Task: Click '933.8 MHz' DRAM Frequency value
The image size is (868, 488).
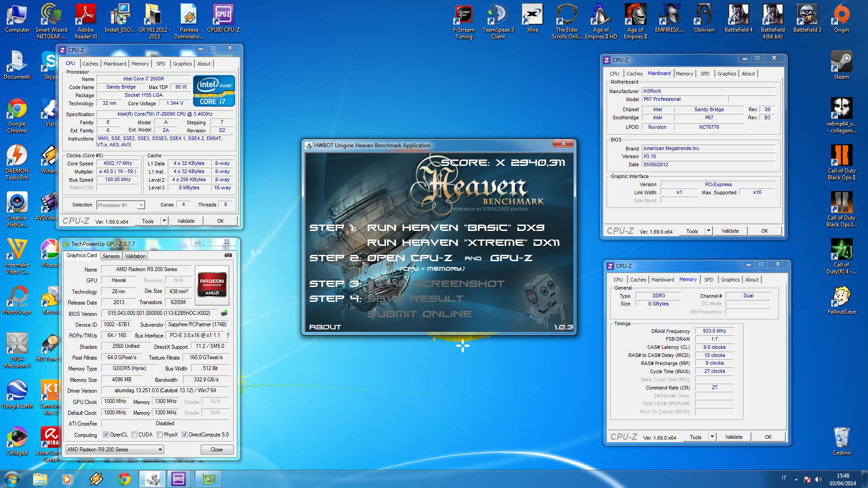Action: [714, 331]
